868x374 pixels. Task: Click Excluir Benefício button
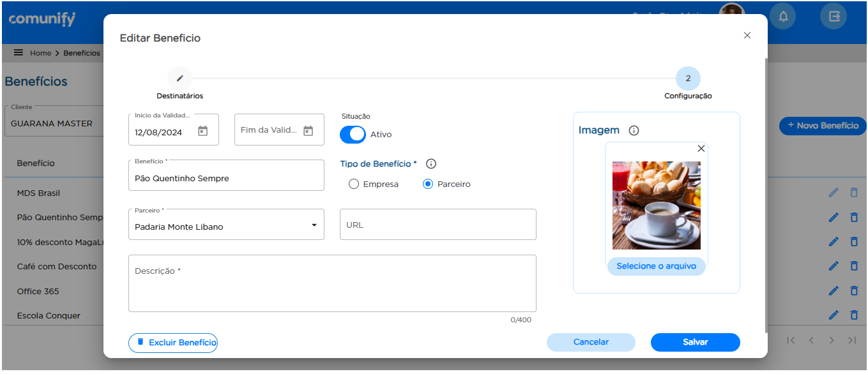(x=173, y=343)
